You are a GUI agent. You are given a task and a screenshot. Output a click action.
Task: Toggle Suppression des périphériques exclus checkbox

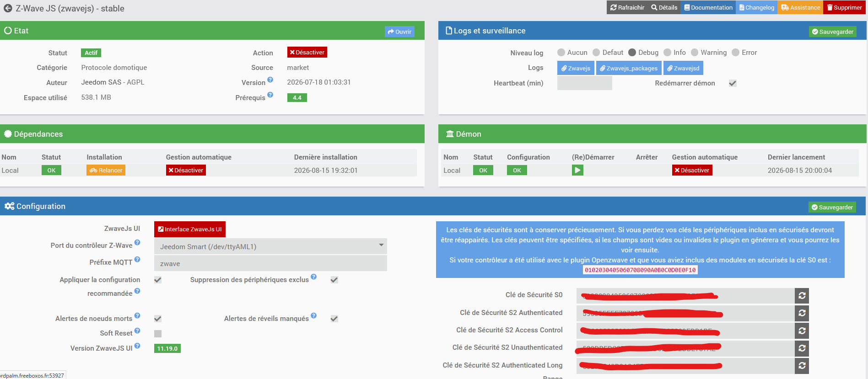click(x=334, y=280)
